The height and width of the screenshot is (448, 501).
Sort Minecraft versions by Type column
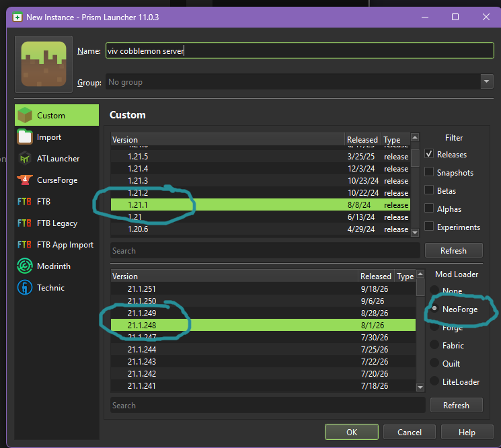pyautogui.click(x=395, y=140)
